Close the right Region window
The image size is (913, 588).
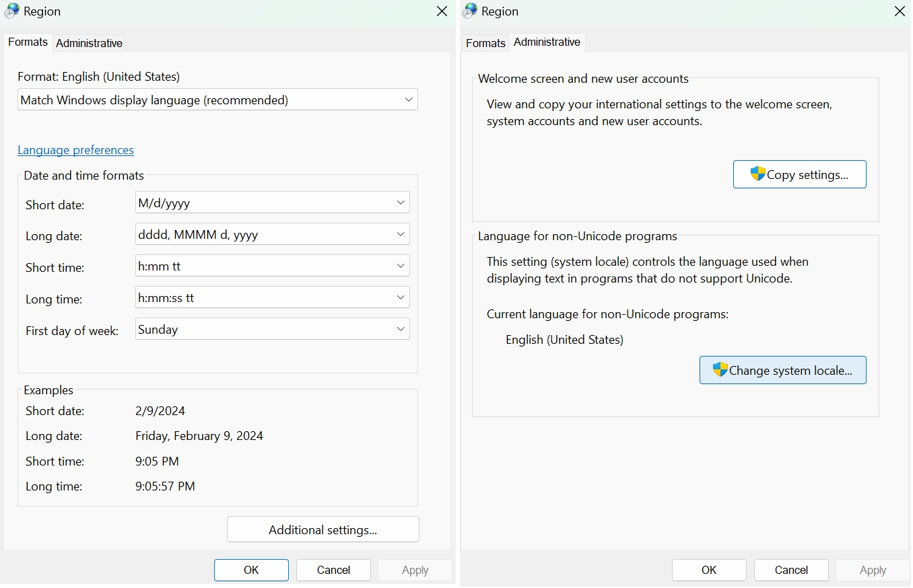point(900,11)
